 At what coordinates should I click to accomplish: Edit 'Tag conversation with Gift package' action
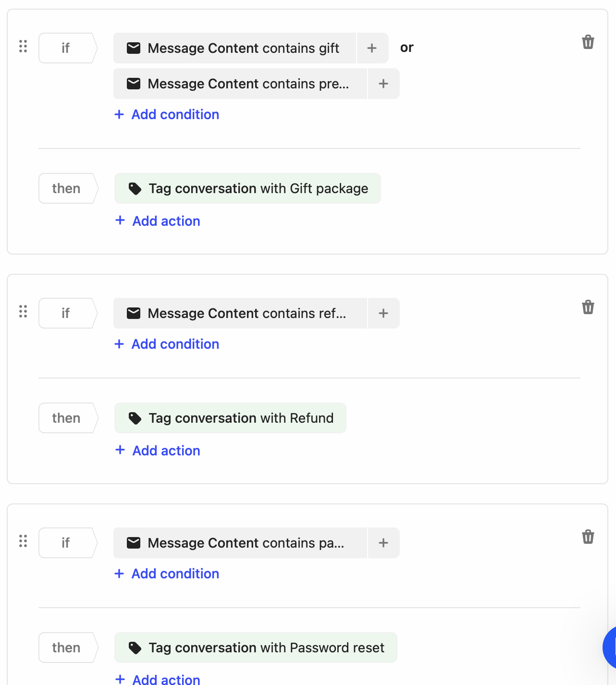(247, 188)
